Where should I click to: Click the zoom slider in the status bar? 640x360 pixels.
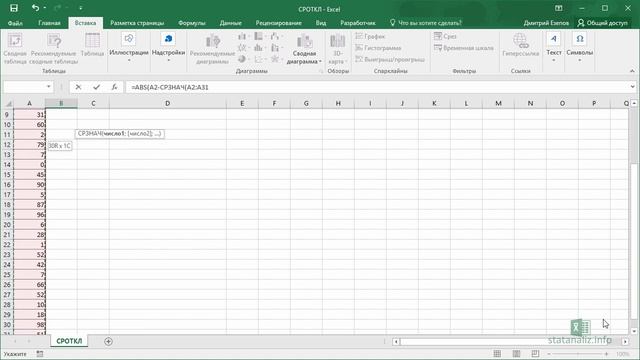578,354
